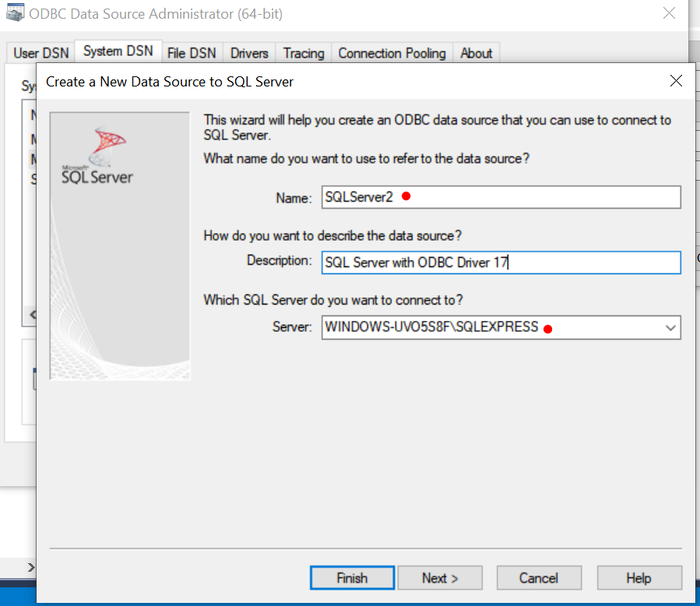Click the Description: label
700x606 pixels.
280,260
